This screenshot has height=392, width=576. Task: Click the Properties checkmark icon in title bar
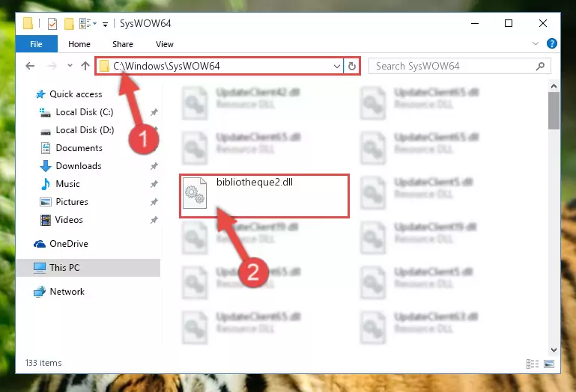pyautogui.click(x=52, y=24)
